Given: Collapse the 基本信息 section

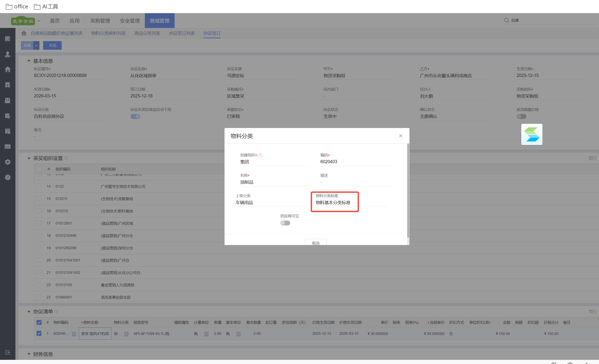Looking at the screenshot, I should pos(29,61).
